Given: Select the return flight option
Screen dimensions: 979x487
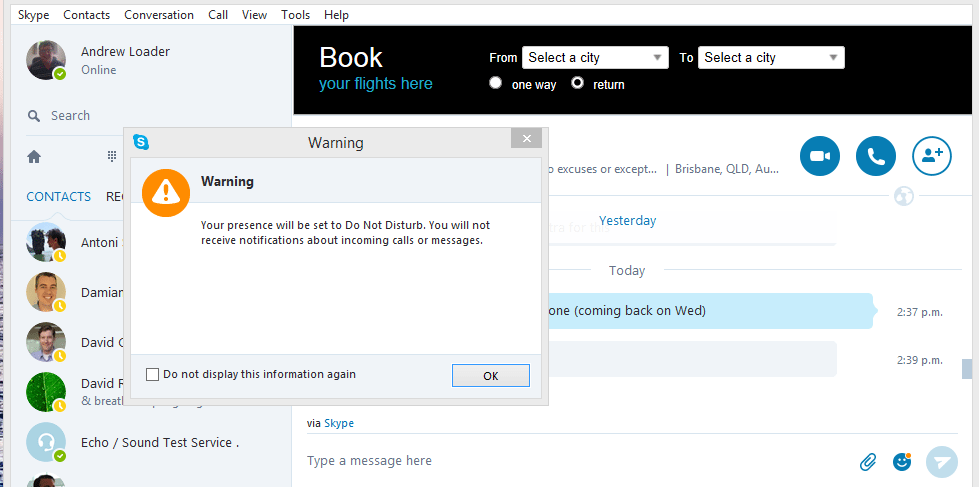Looking at the screenshot, I should pyautogui.click(x=578, y=82).
